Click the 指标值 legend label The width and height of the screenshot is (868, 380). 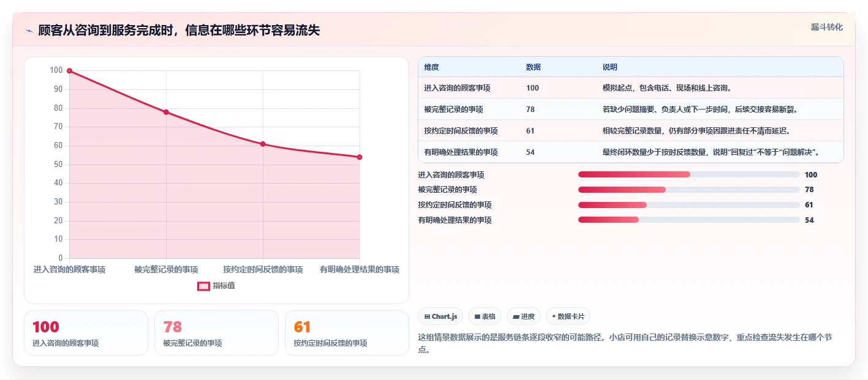tap(224, 286)
